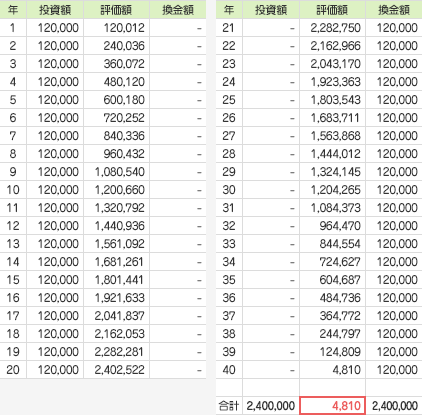This screenshot has height=415, width=422.
Task: Click cell with value 1,204,265
Action: pyautogui.click(x=333, y=190)
